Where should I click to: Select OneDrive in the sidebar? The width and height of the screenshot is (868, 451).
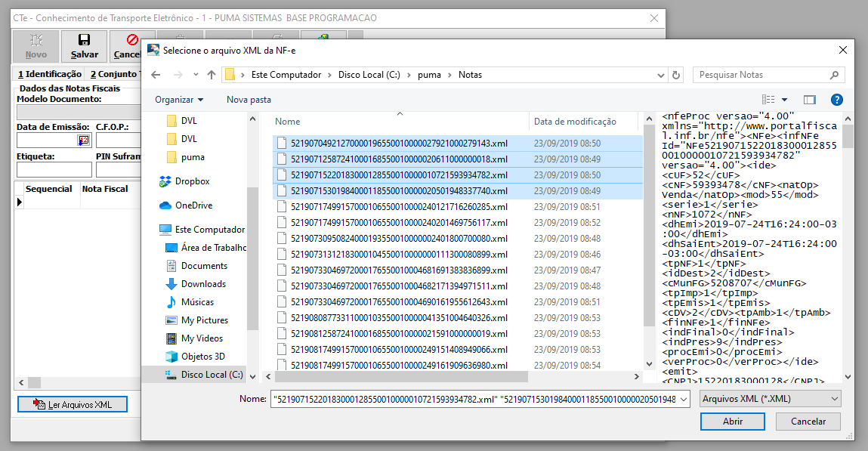(x=194, y=205)
